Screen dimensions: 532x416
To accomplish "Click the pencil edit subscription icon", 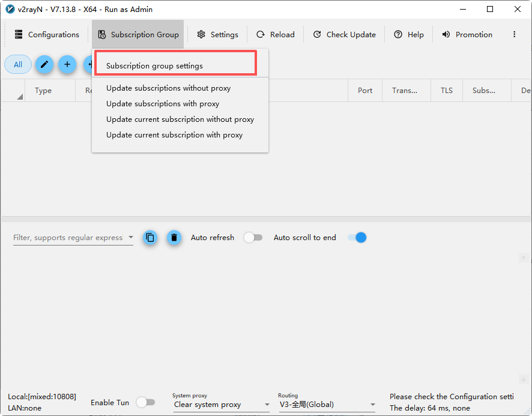I will [x=44, y=64].
